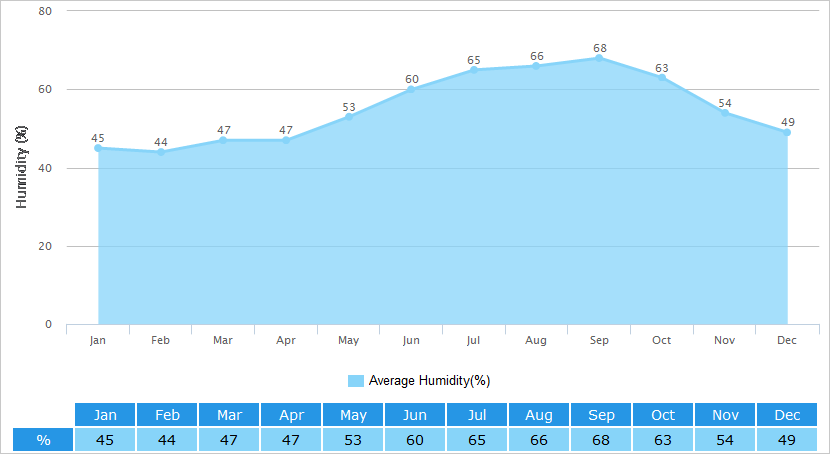
Task: Select the Sep data point marked 68
Action: pyautogui.click(x=599, y=58)
